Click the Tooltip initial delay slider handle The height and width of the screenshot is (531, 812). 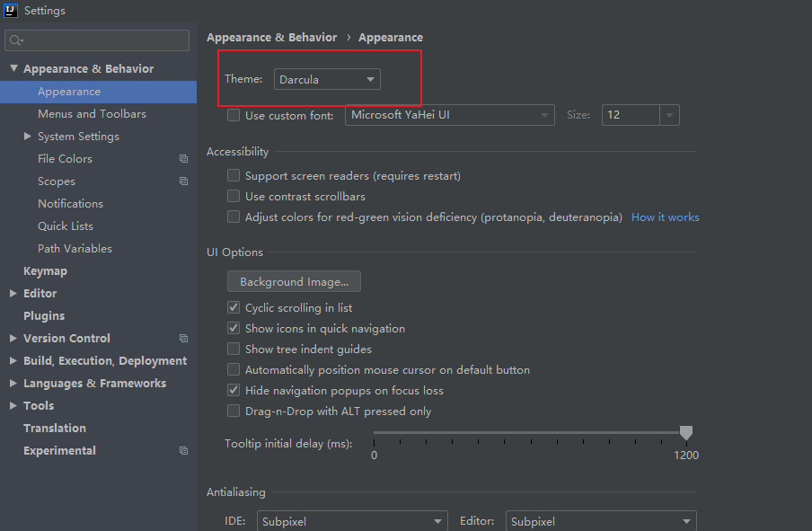(x=686, y=432)
